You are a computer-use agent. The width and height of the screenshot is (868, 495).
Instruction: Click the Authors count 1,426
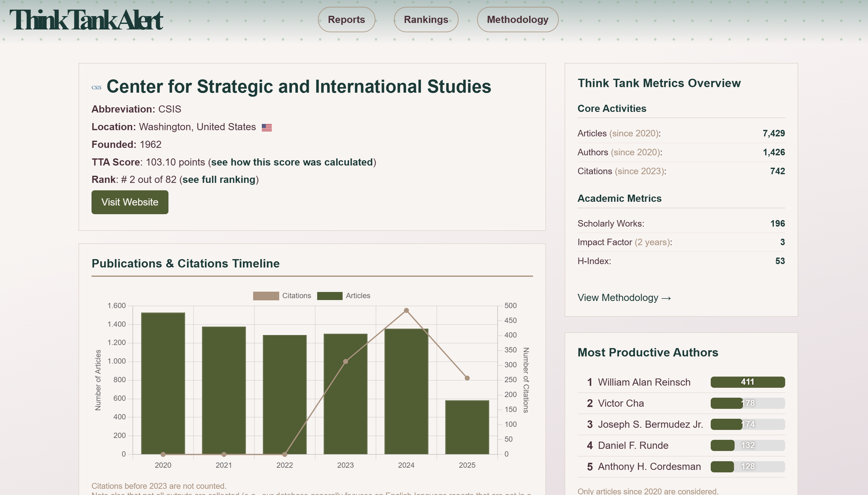click(774, 152)
